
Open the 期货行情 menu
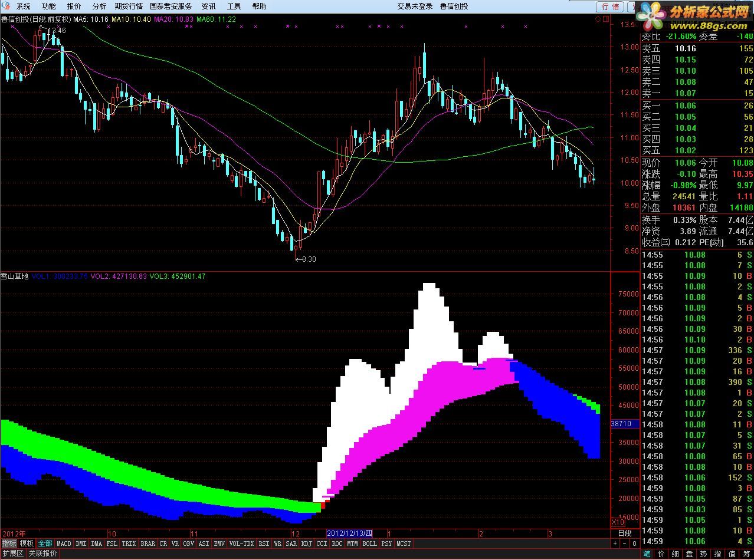tap(129, 6)
